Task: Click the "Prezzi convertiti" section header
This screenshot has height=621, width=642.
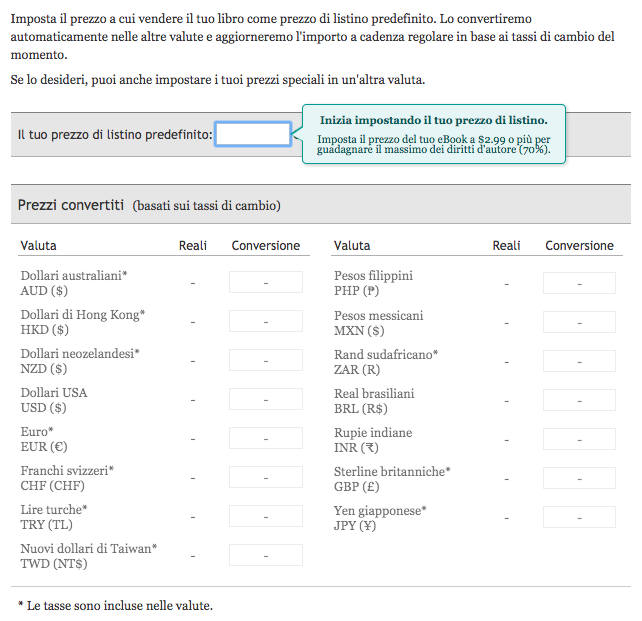Action: coord(70,205)
